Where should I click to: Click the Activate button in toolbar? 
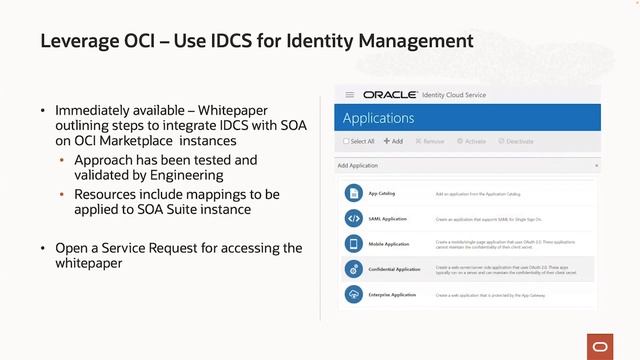(471, 141)
